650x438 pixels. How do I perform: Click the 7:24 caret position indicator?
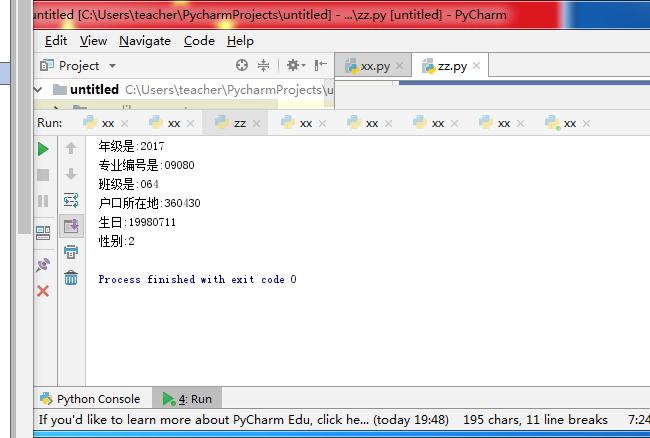pyautogui.click(x=639, y=420)
